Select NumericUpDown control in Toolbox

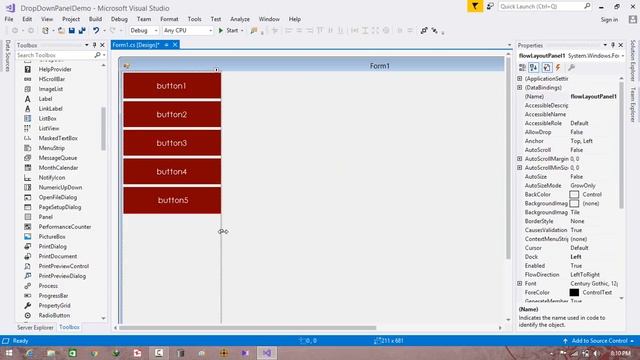pos(60,187)
